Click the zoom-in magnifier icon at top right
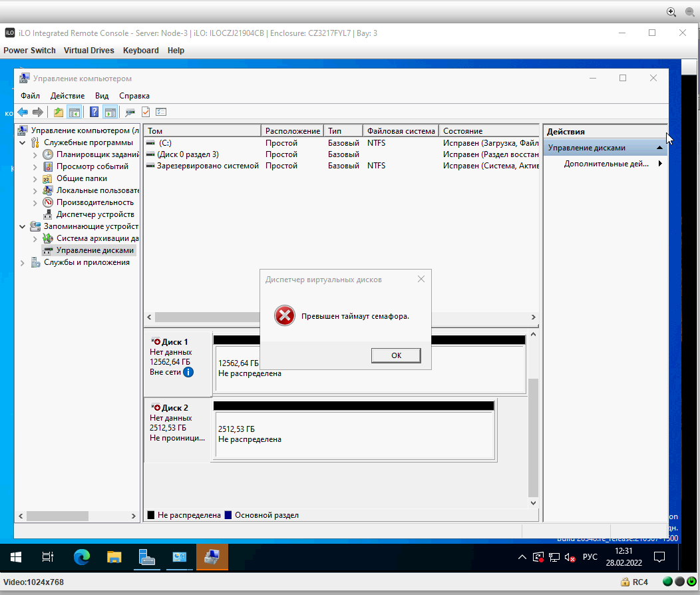This screenshot has height=595, width=700. (x=671, y=12)
